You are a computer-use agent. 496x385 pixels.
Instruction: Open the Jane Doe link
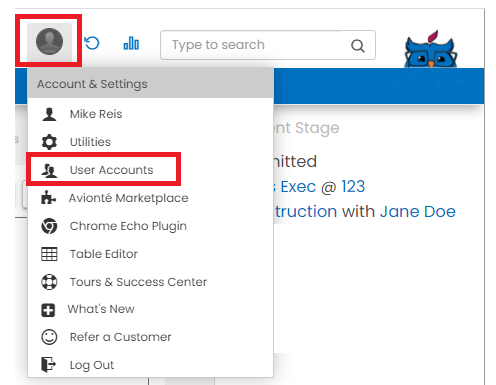pos(418,212)
